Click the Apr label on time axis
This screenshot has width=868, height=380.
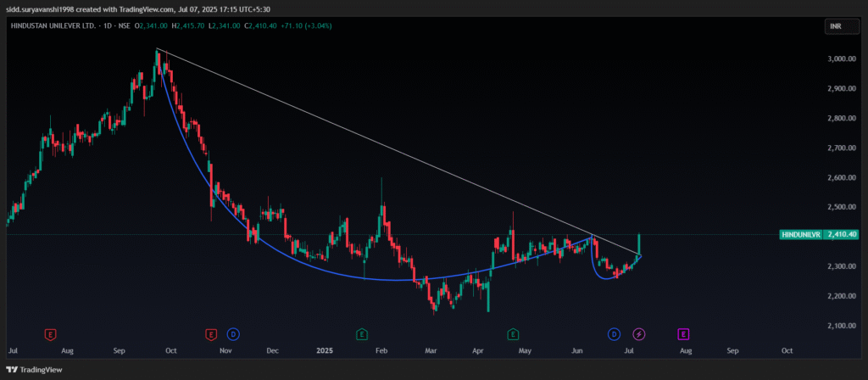(x=479, y=350)
